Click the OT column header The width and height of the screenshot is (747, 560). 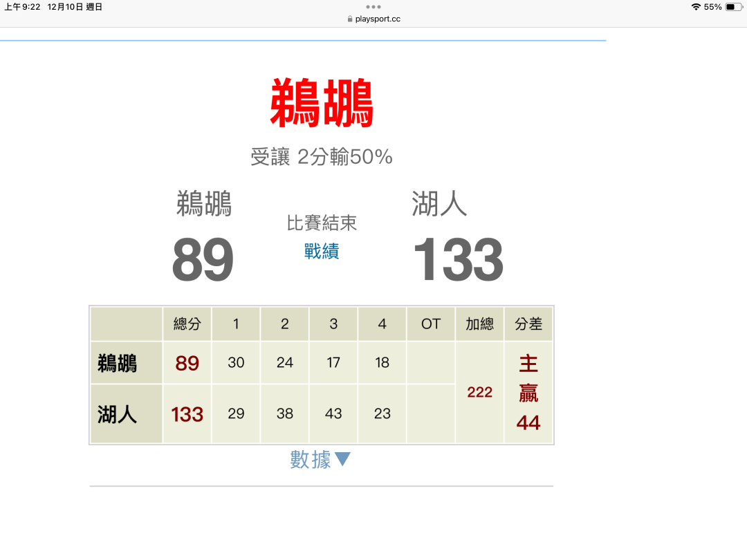click(x=431, y=324)
